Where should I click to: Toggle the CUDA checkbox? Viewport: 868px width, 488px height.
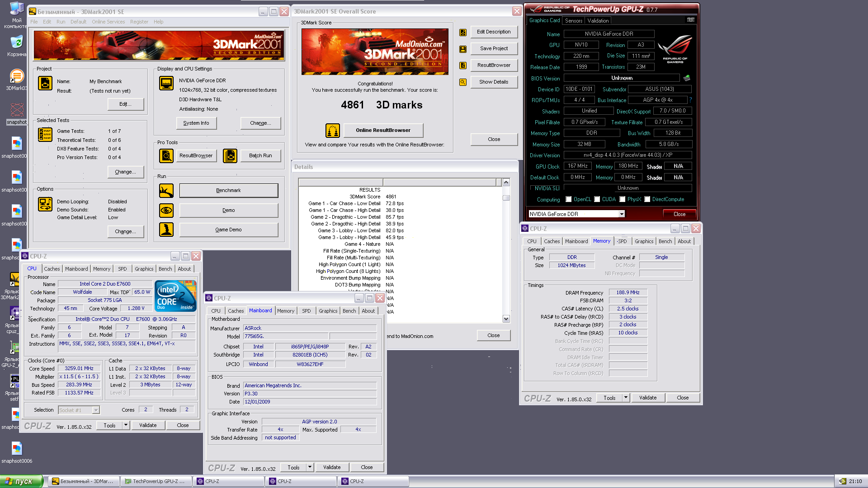tap(597, 199)
